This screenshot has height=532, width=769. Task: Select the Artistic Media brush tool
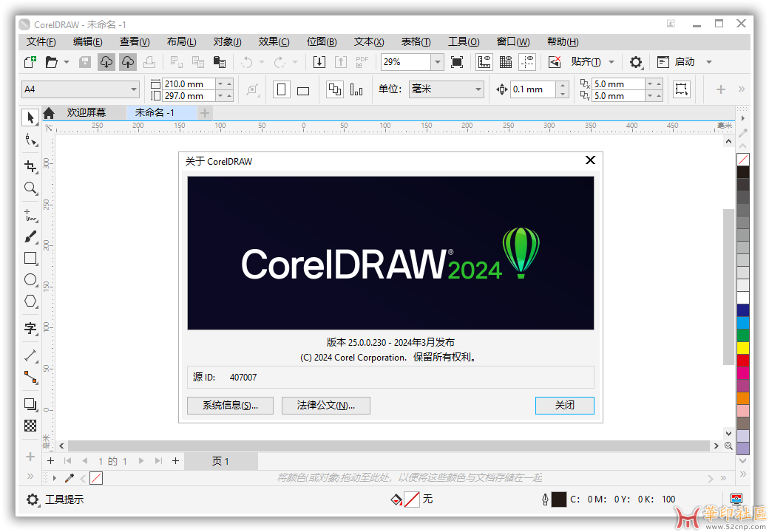[x=30, y=237]
